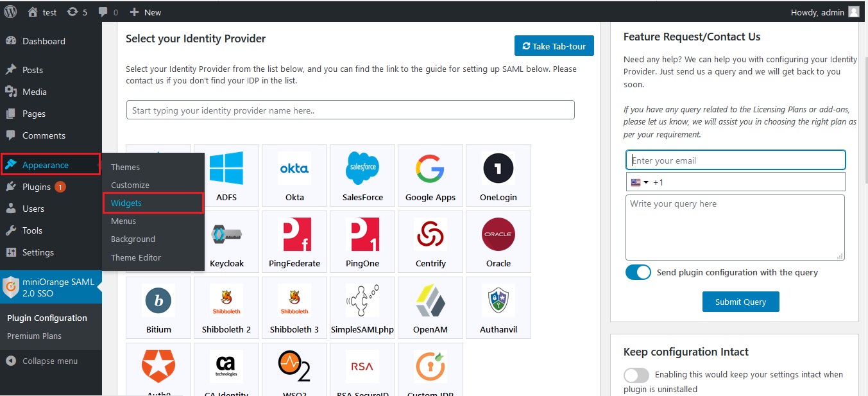Open miniOrange SAML 2.0 SSO menu

pyautogui.click(x=51, y=287)
